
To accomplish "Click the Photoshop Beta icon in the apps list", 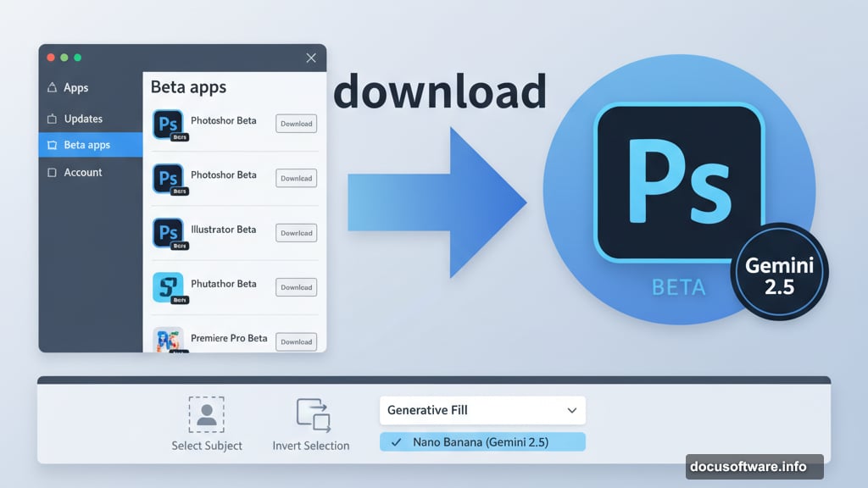I will [x=169, y=124].
